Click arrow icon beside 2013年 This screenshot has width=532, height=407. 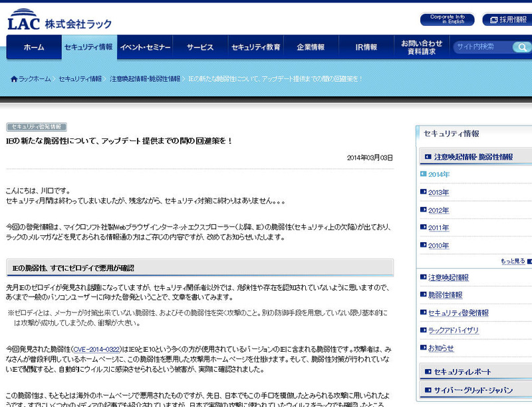tap(424, 192)
